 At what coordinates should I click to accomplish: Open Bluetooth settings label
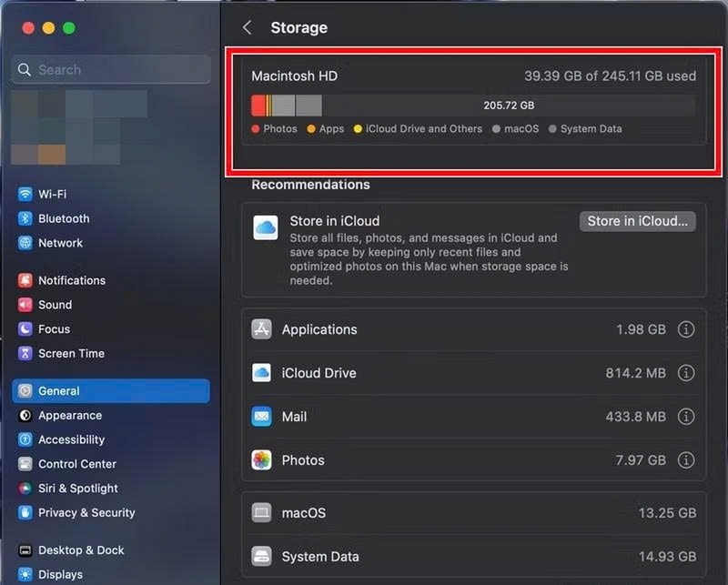(x=64, y=218)
